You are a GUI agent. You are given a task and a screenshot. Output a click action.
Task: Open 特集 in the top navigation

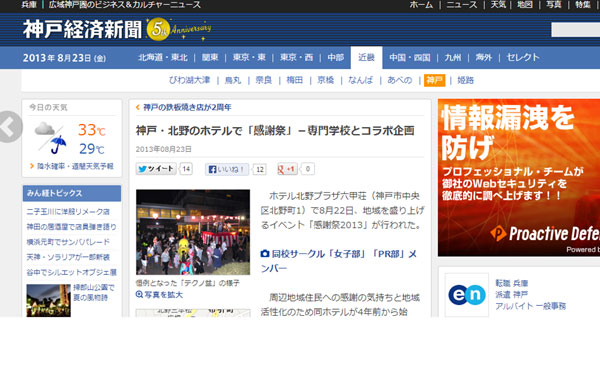583,5
